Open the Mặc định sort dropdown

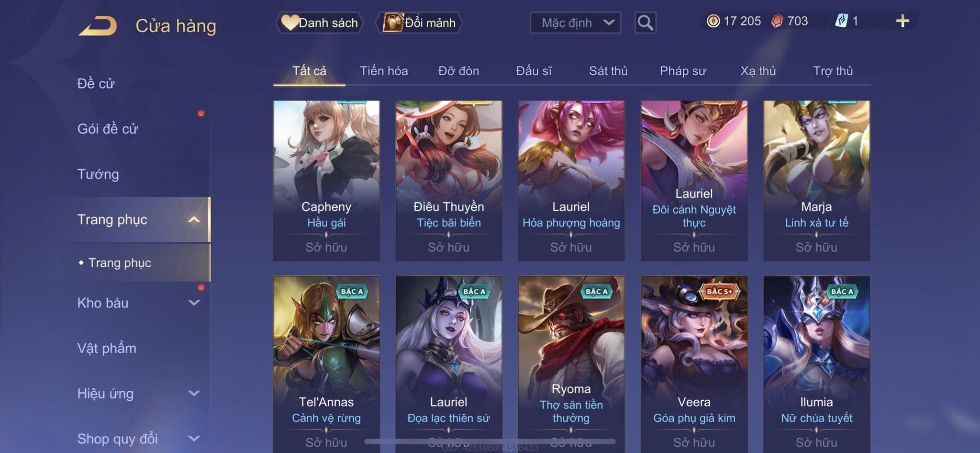(575, 23)
